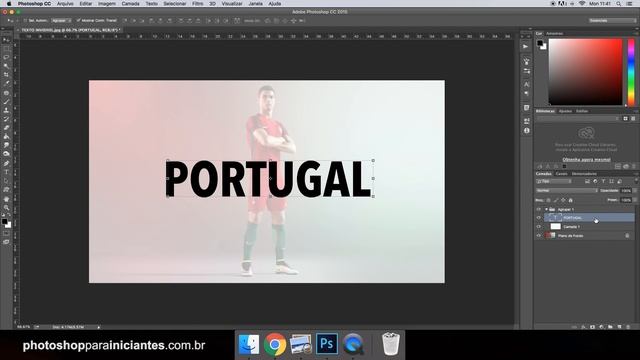
Task: Click the lock all layer icon
Action: click(571, 200)
